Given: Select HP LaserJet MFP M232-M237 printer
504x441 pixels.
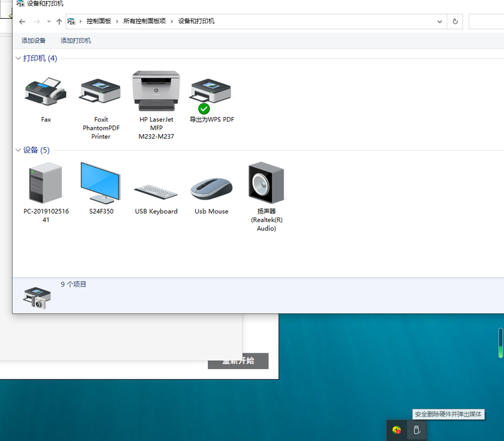Looking at the screenshot, I should coord(156,91).
